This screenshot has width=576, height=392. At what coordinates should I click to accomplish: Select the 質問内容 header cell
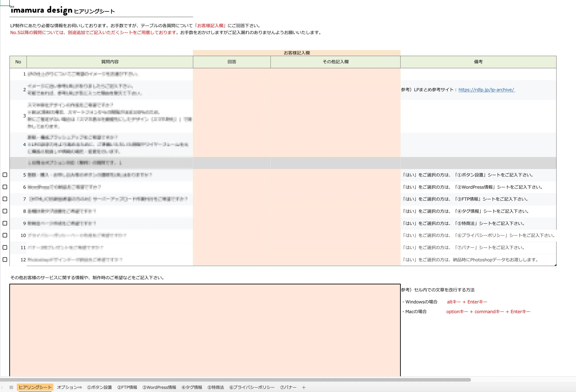[110, 62]
